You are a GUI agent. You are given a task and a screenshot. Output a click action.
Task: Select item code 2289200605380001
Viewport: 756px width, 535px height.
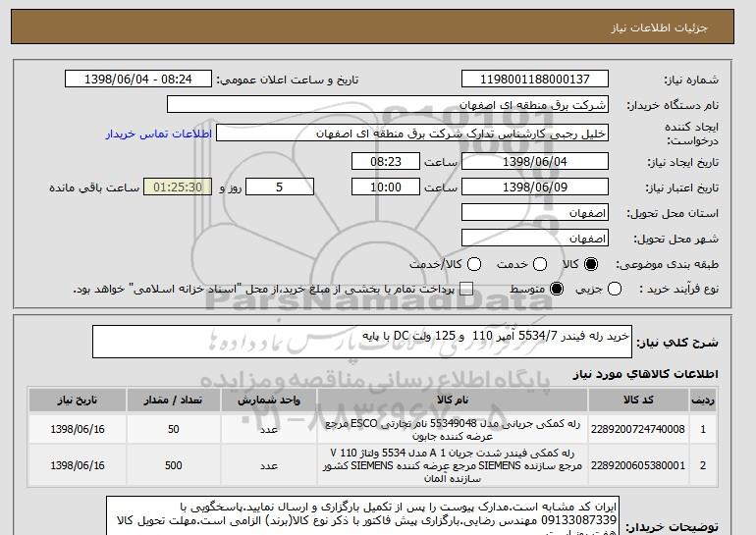[x=638, y=465]
